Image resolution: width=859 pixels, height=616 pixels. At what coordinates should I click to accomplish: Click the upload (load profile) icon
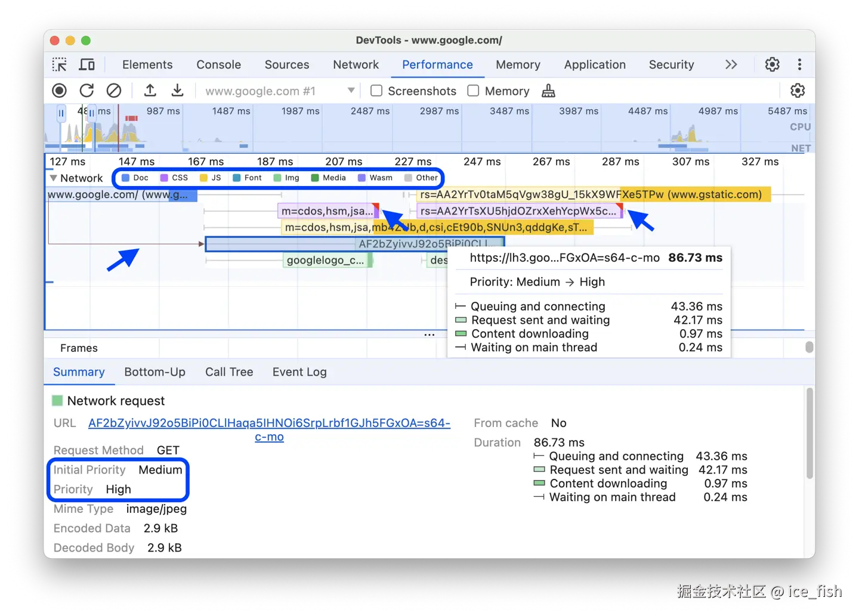click(150, 91)
